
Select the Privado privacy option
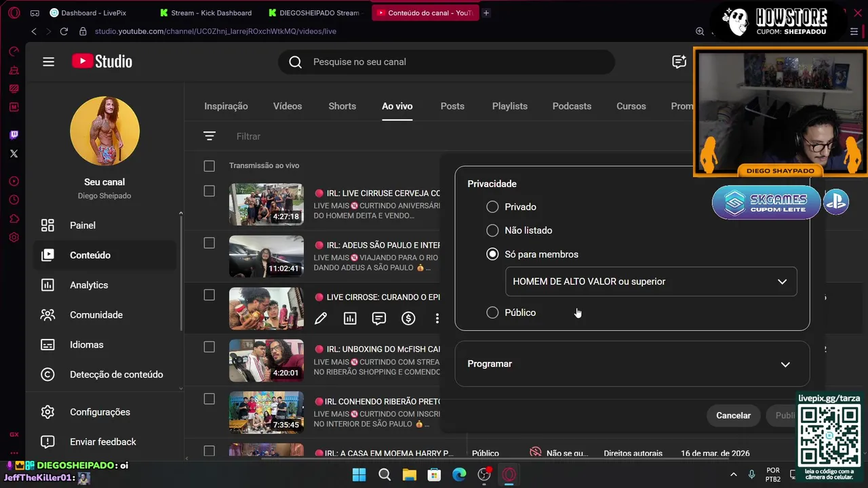click(492, 207)
